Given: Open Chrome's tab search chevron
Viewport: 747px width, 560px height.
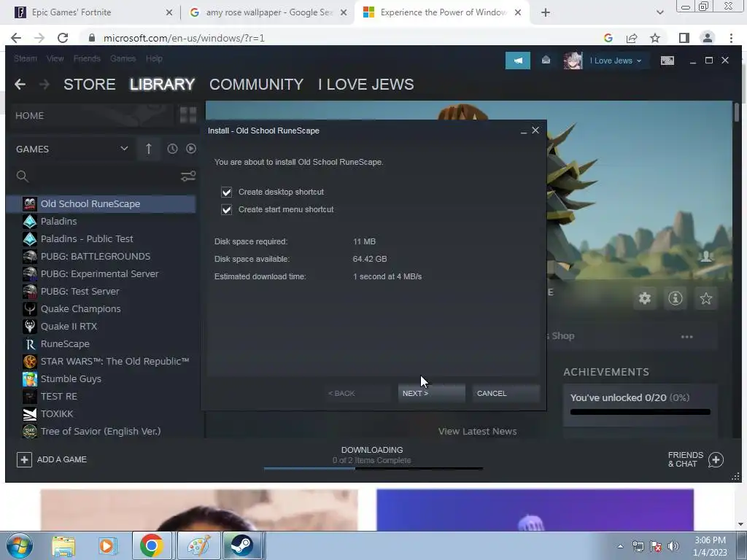Looking at the screenshot, I should tap(659, 12).
